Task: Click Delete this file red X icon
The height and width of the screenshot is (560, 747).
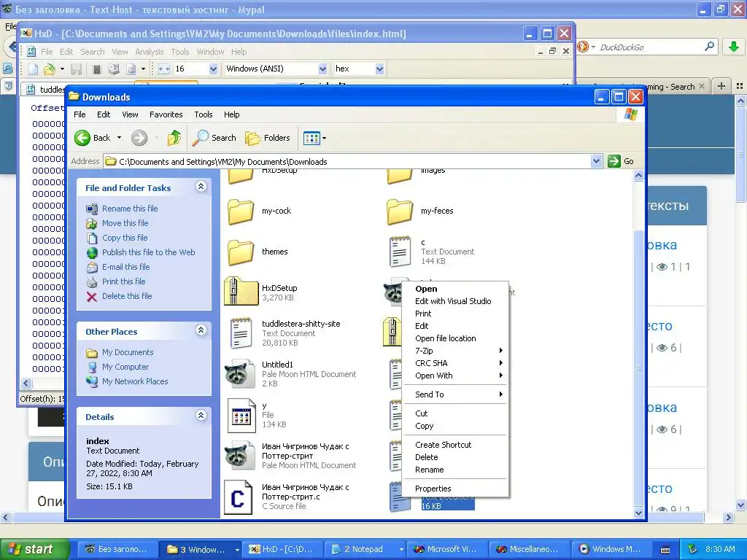Action: pos(92,297)
